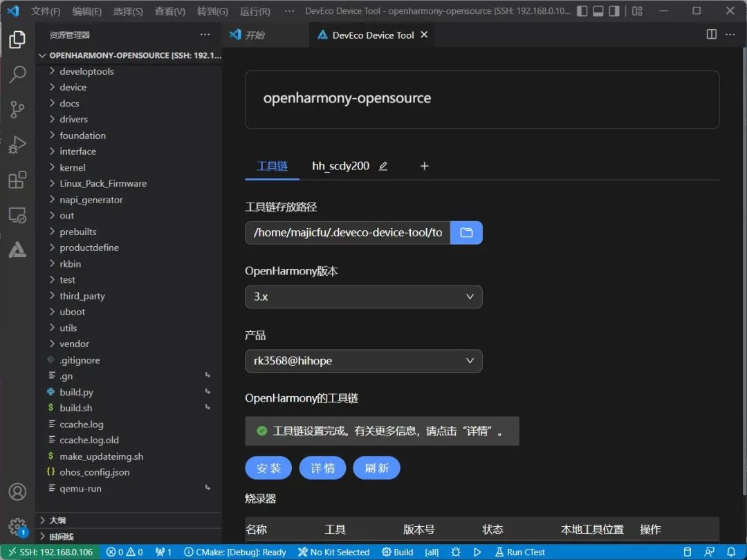Open editor more actions ellipsis
This screenshot has width=747, height=560.
(x=730, y=35)
